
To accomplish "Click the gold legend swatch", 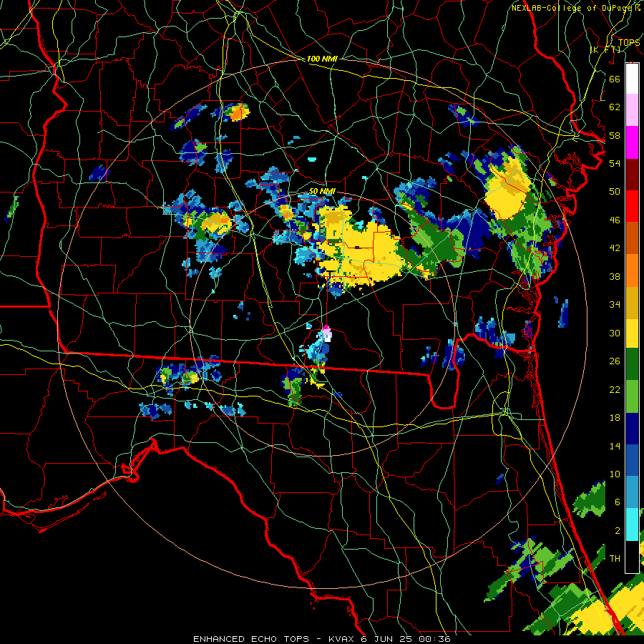I will [632, 303].
